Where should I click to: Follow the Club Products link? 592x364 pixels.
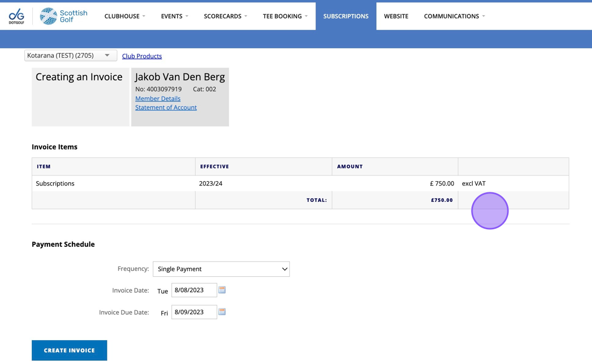coord(142,56)
